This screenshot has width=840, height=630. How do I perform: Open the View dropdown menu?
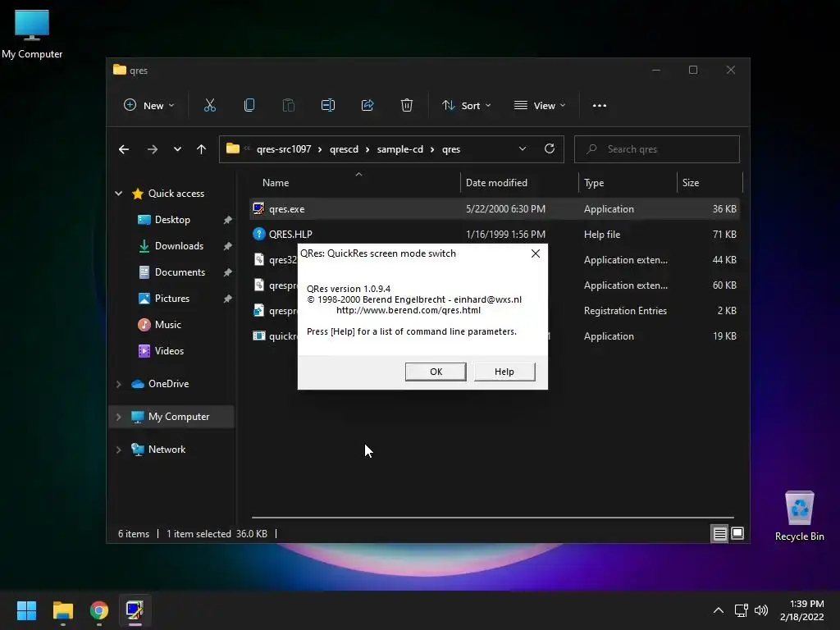pos(540,106)
